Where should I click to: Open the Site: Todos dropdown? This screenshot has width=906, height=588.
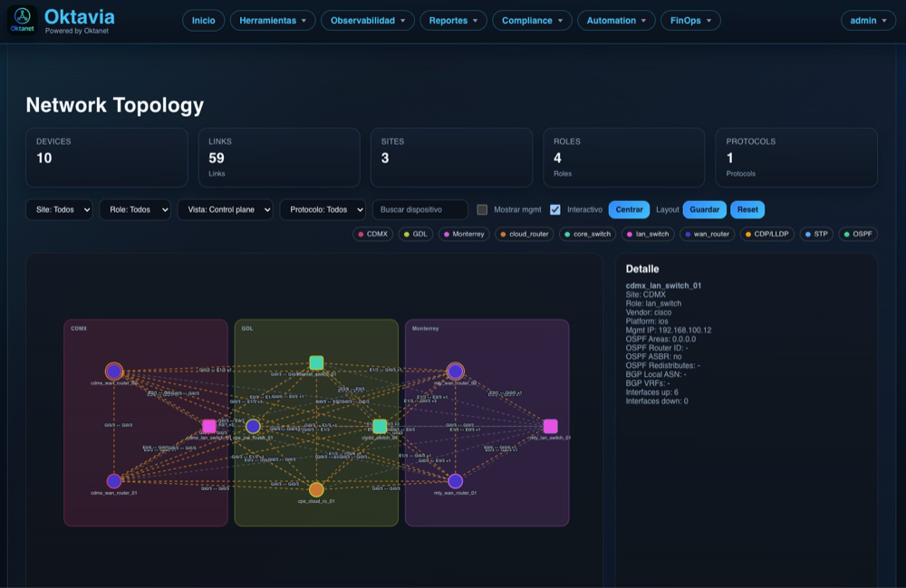[x=59, y=209]
